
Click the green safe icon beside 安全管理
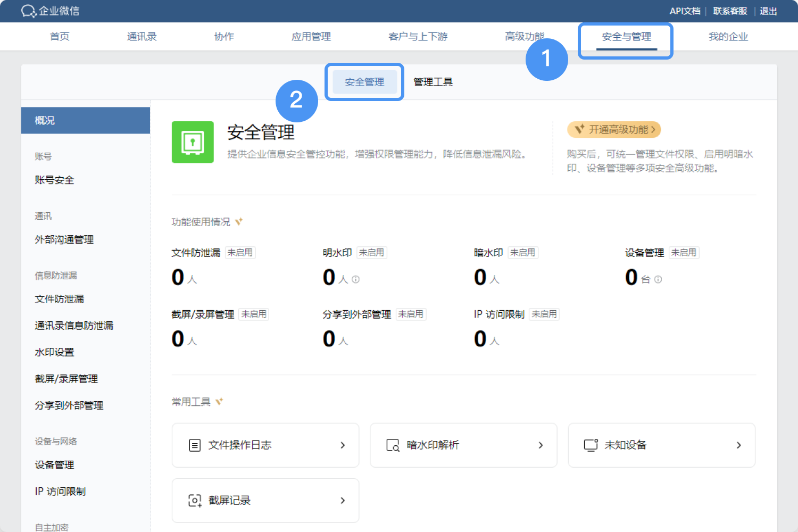pos(193,142)
